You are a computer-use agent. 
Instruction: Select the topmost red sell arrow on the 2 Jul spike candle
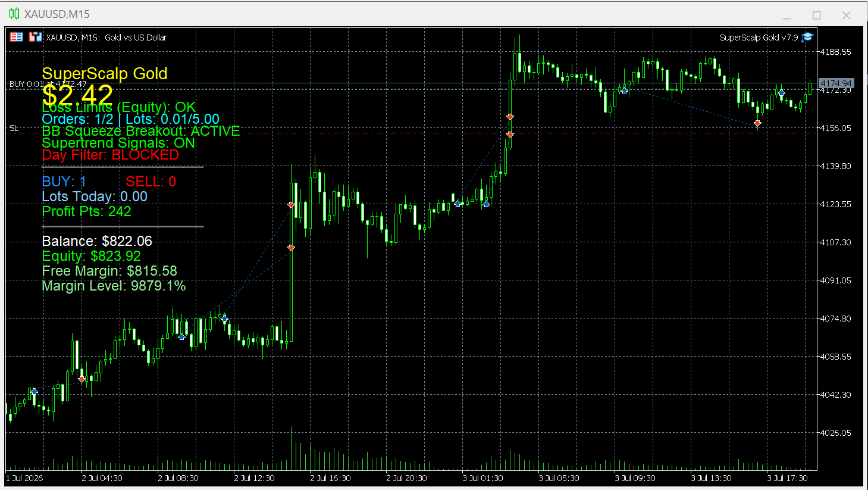[x=291, y=205]
